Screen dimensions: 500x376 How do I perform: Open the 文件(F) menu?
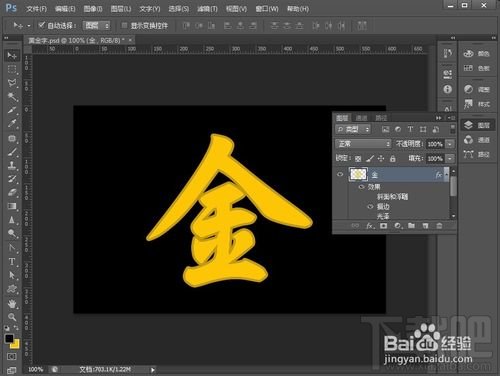36,9
